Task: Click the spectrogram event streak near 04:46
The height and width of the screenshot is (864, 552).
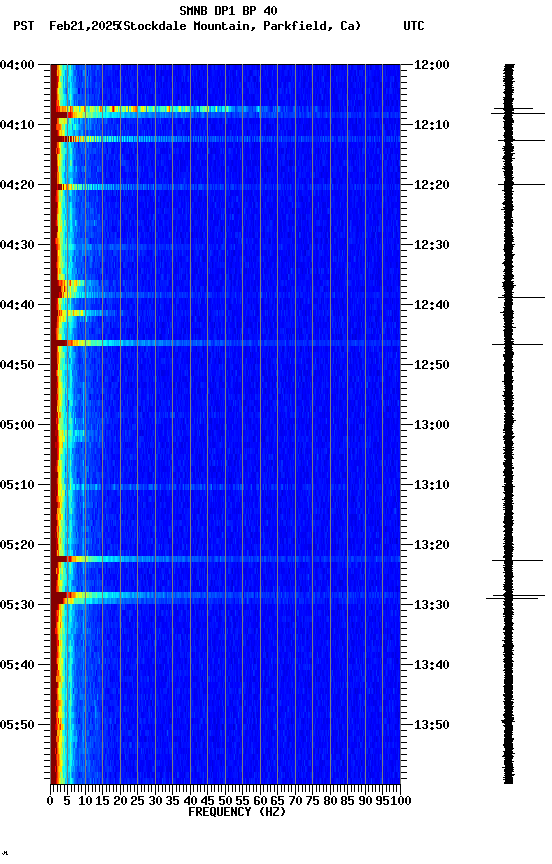Action: tap(225, 343)
